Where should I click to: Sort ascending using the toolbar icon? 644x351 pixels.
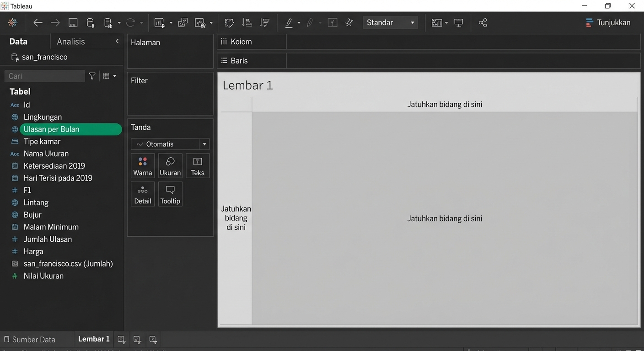click(247, 23)
